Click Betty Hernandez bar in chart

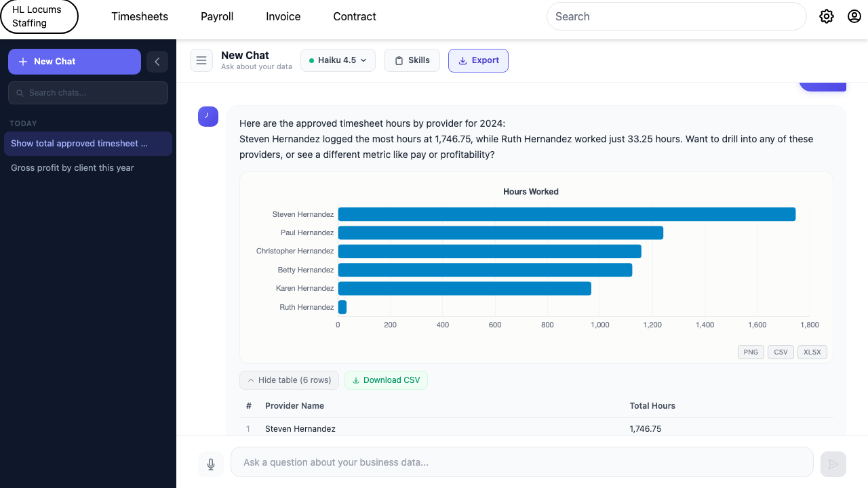(x=486, y=270)
